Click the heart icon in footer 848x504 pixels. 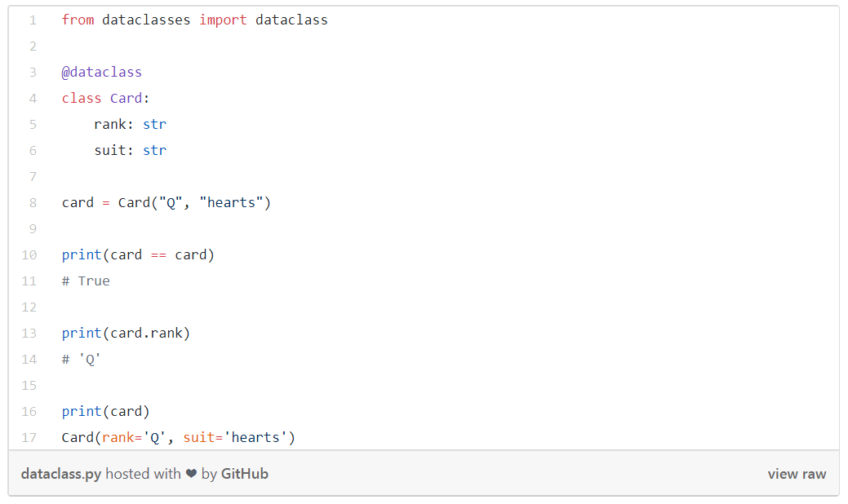(191, 474)
